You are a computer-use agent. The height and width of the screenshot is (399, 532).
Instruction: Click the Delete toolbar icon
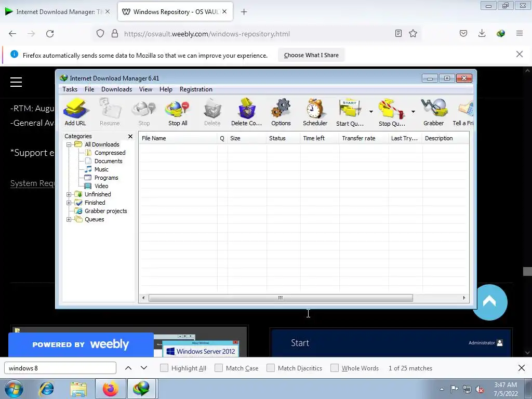click(x=212, y=112)
